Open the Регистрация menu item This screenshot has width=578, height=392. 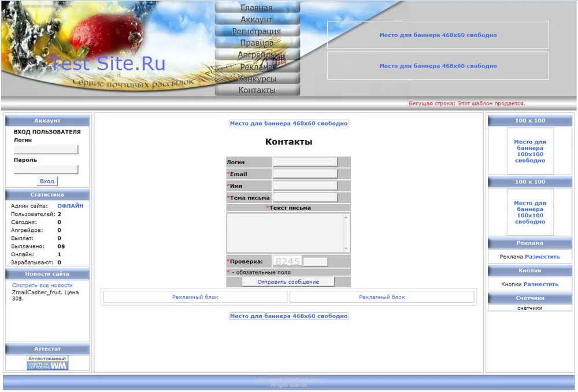click(x=257, y=31)
